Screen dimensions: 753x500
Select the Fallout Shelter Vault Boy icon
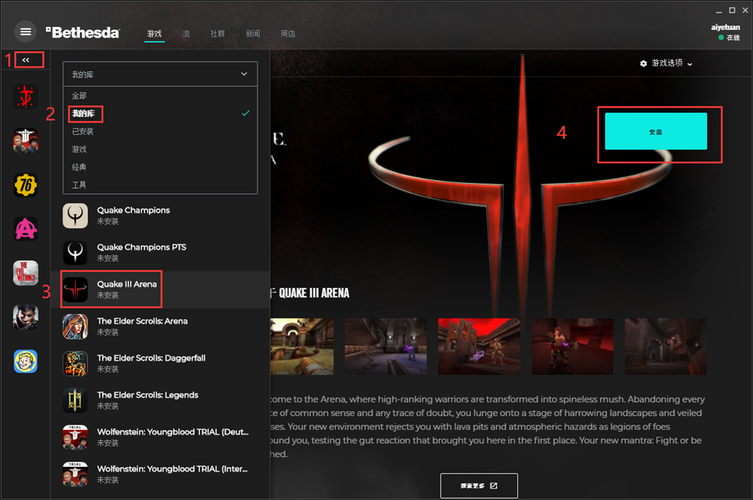25,361
